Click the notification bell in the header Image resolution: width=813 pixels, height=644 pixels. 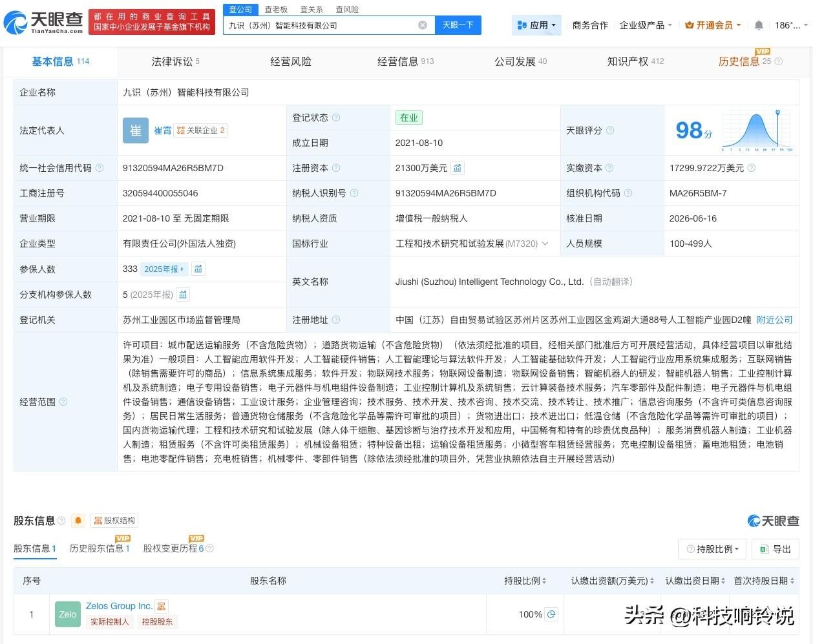pos(759,25)
